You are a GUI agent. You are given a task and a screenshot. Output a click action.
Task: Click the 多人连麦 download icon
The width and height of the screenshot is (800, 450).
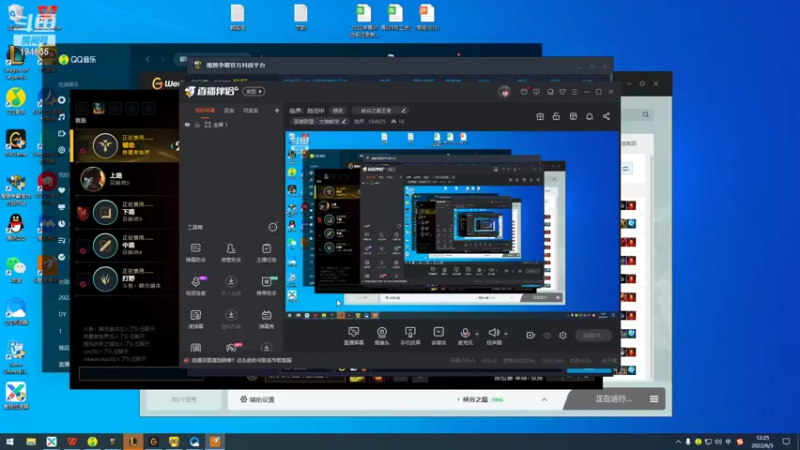231,282
